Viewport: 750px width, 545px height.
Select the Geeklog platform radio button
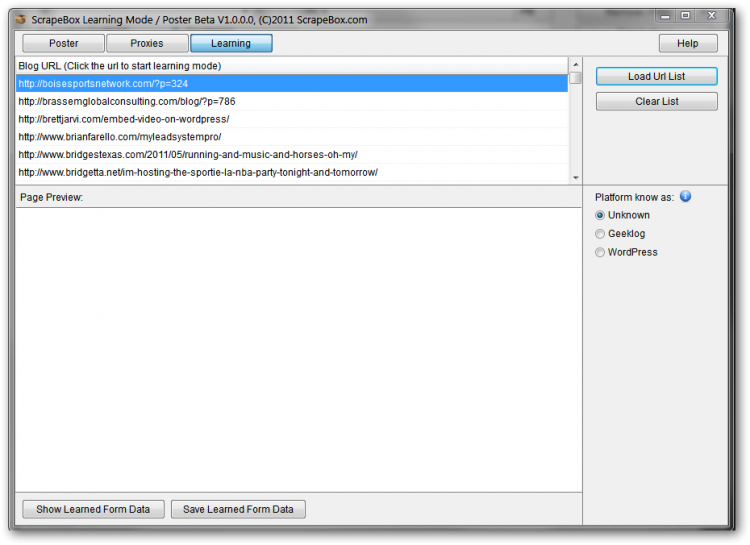point(600,234)
